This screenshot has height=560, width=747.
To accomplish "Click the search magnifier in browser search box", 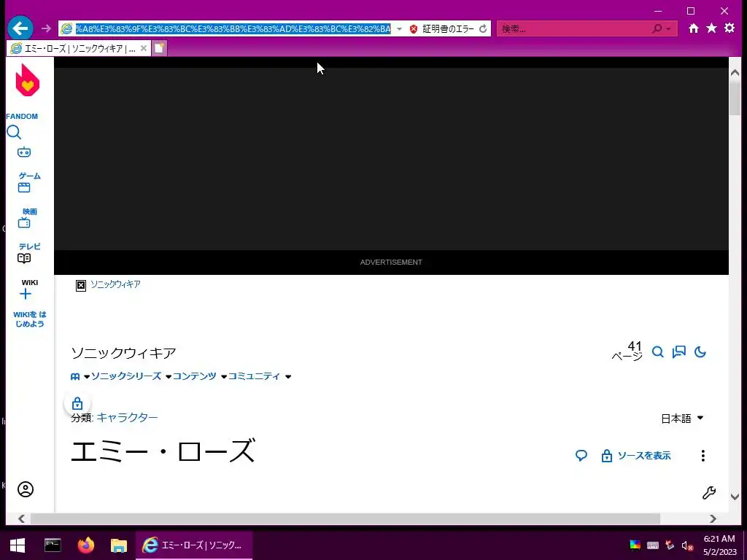I will 657,28.
